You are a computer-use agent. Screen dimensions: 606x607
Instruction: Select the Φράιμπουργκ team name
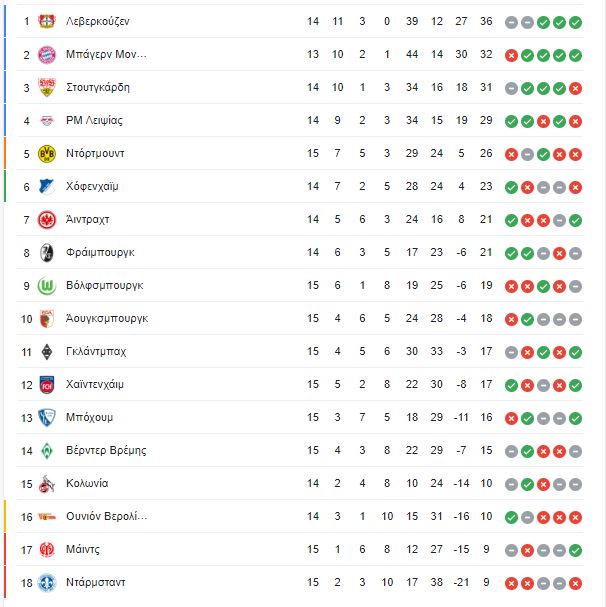(100, 252)
